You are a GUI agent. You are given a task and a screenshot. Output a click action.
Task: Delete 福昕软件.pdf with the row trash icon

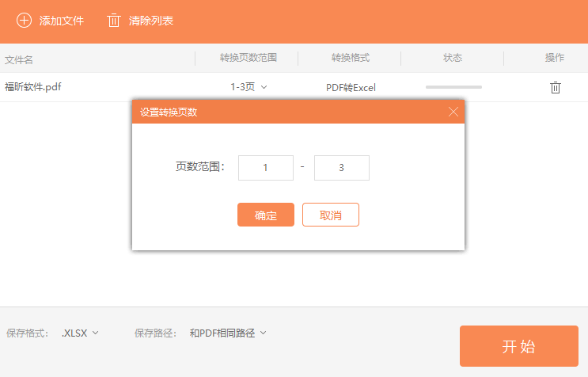click(555, 87)
